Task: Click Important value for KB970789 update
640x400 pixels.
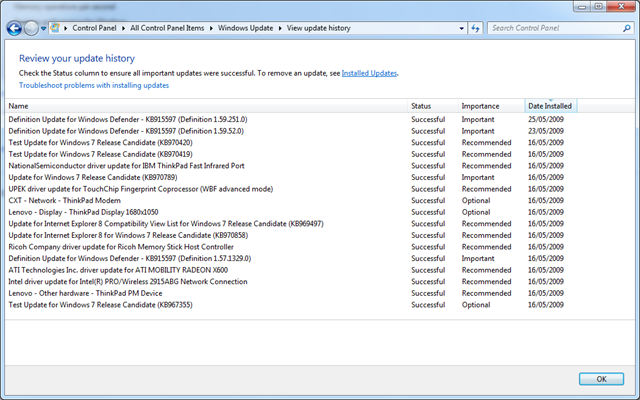Action: coord(478,177)
